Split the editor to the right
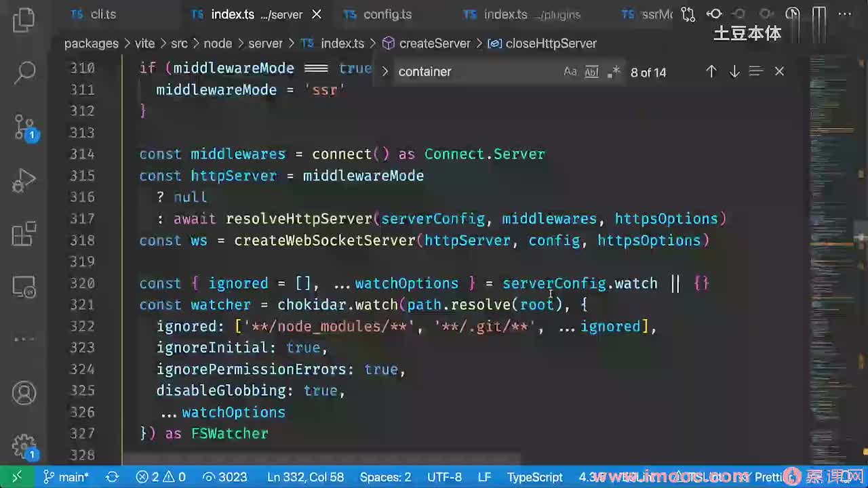Image resolution: width=868 pixels, height=488 pixels. (819, 14)
